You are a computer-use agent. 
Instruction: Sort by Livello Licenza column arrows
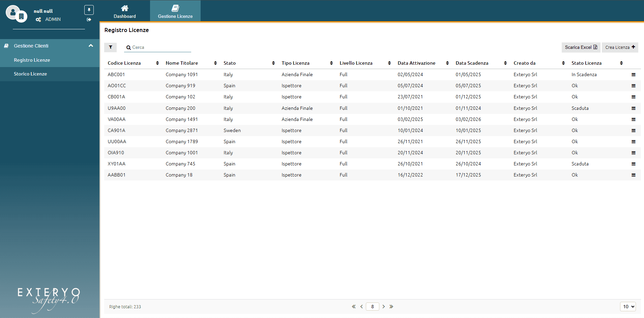(x=389, y=63)
